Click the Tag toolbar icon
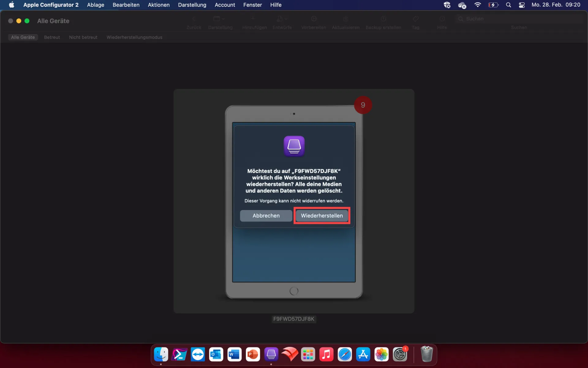The image size is (588, 368). [x=416, y=19]
